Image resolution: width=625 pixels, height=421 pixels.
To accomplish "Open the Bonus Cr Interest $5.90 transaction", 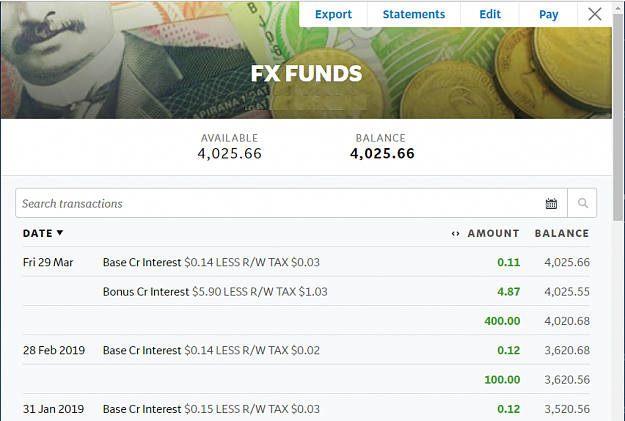I will click(306, 291).
